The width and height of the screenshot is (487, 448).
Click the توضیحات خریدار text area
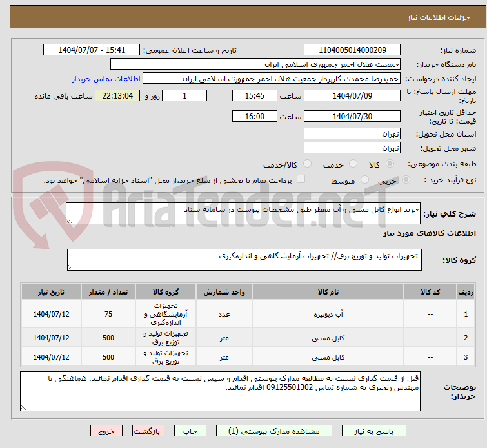click(220, 391)
